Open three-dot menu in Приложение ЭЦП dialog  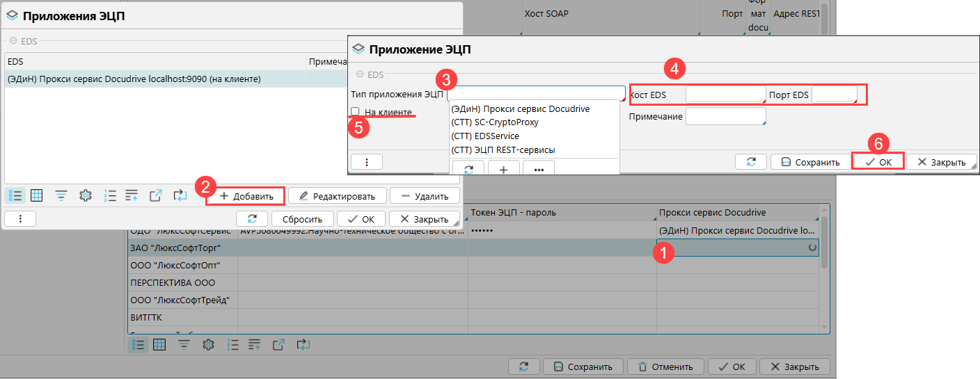coord(367,161)
